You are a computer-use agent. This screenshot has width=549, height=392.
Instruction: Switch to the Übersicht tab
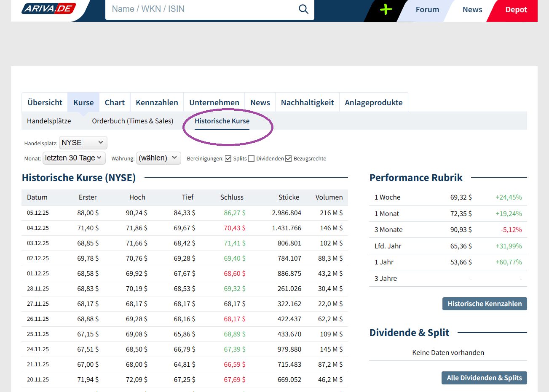click(x=45, y=102)
